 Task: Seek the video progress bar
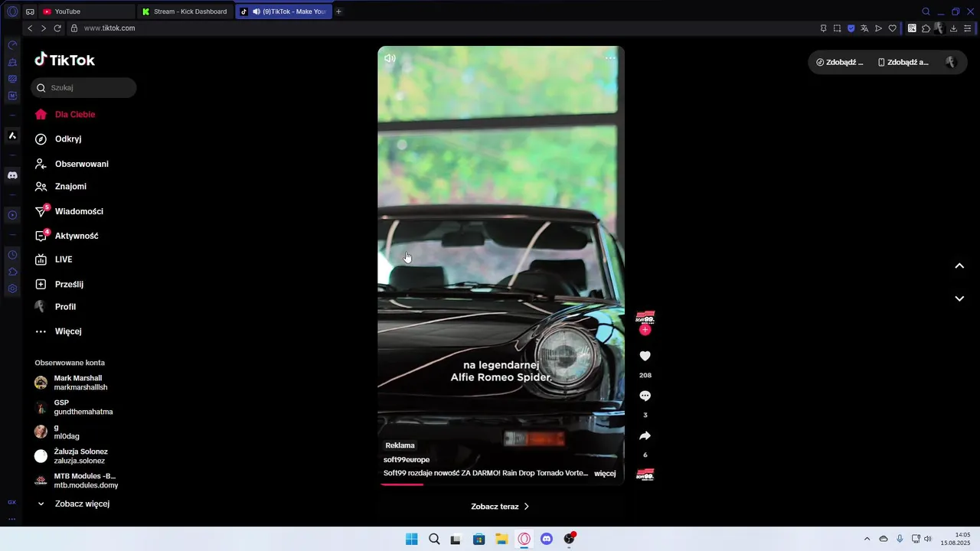click(x=501, y=484)
